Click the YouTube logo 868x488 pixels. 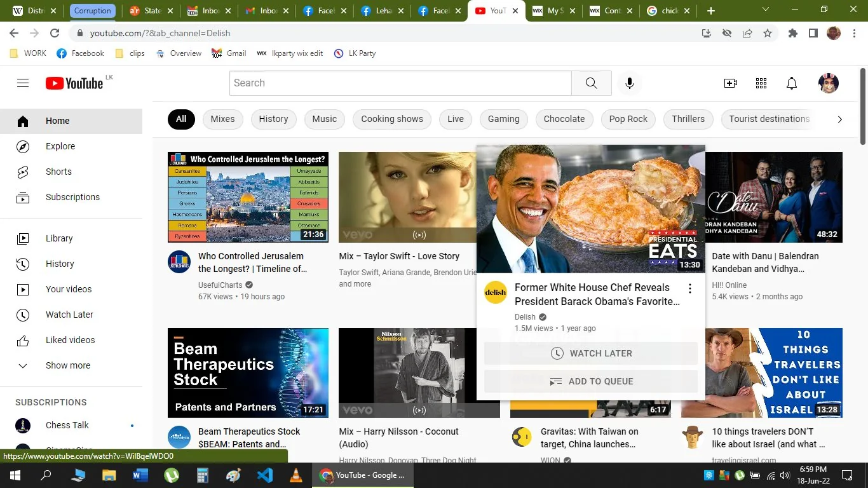pyautogui.click(x=74, y=83)
